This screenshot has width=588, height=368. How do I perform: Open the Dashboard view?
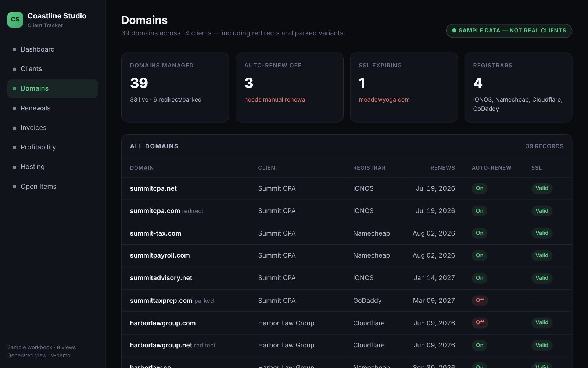tap(53, 49)
